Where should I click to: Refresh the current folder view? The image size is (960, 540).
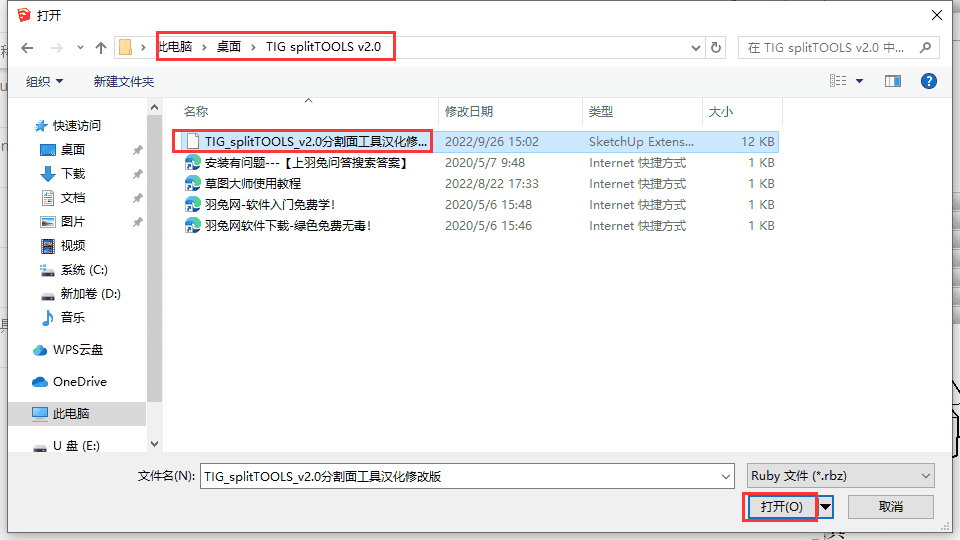tap(716, 48)
